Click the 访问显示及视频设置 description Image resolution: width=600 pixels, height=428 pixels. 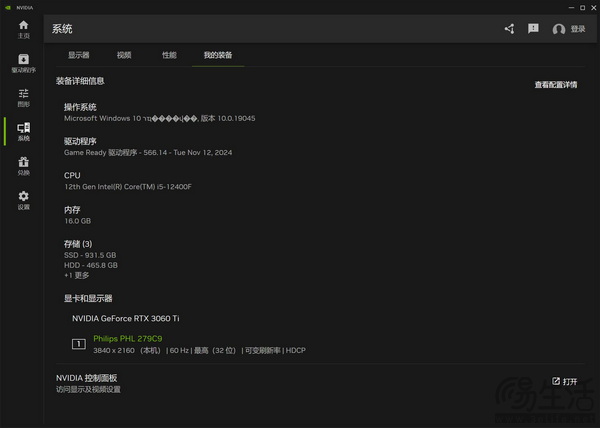[x=88, y=389]
